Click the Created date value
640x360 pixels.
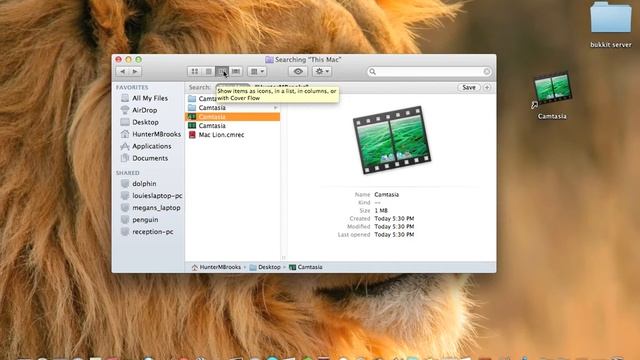tap(394, 219)
